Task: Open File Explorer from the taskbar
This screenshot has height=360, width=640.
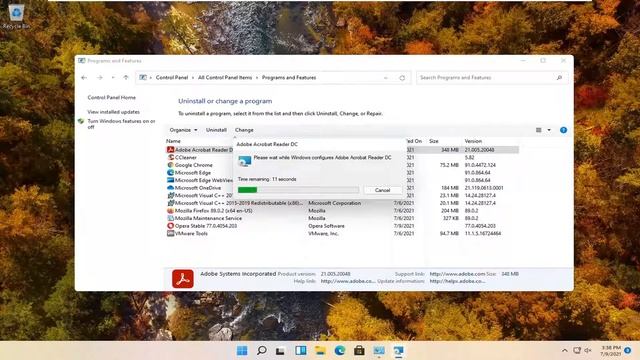Action: 320,351
